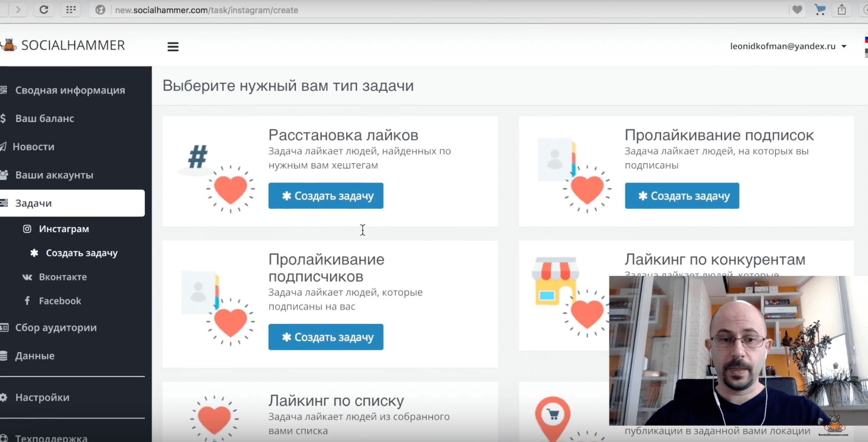Viewport: 868px width, 442px height.
Task: Open Вконтакте in the sidebar
Action: coord(63,277)
